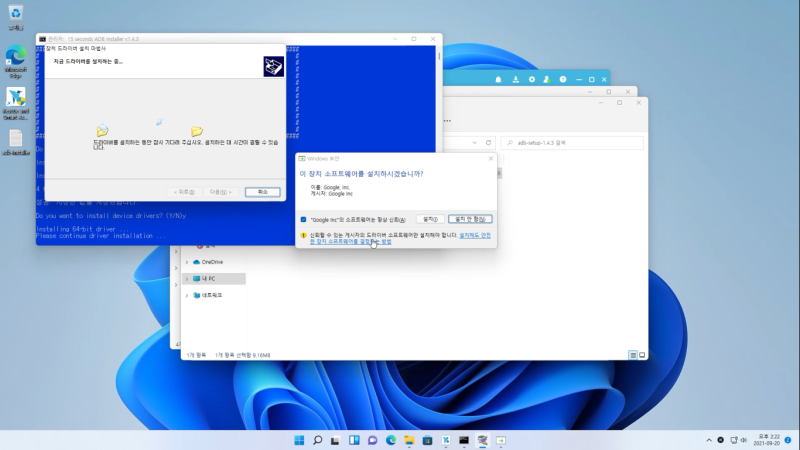
Task: Show hidden tray icons chevron
Action: pos(709,440)
